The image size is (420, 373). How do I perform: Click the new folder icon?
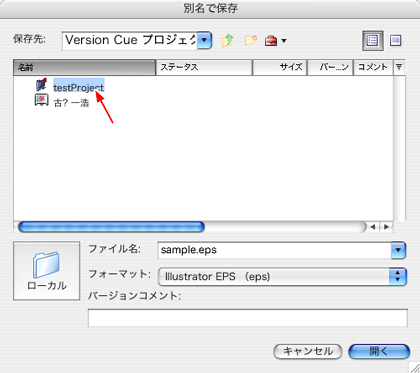click(250, 41)
